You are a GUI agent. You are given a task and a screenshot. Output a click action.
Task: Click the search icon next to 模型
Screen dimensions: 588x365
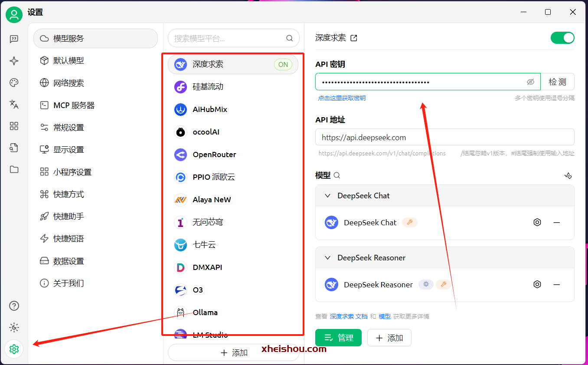coord(337,175)
